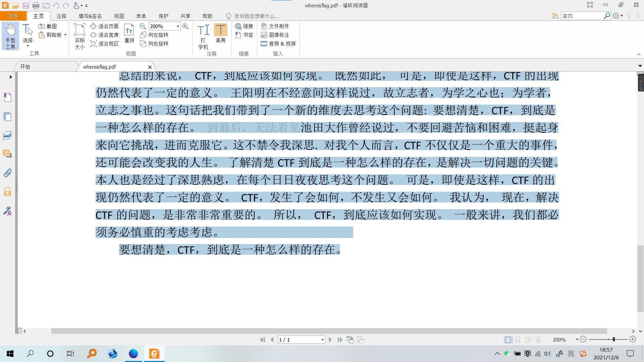Expand the Clipboard (剪贴板) dropdown arrow
Screen dimensions: 644x362
click(65, 35)
